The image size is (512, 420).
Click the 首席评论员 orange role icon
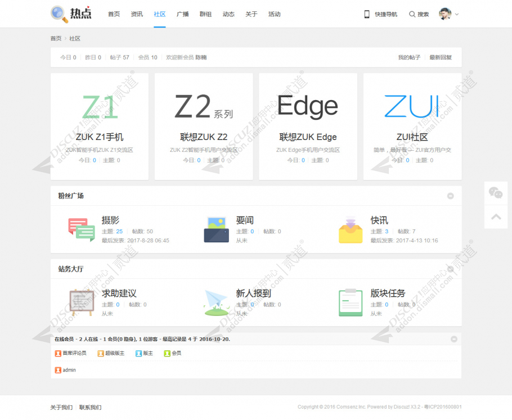[58, 354]
